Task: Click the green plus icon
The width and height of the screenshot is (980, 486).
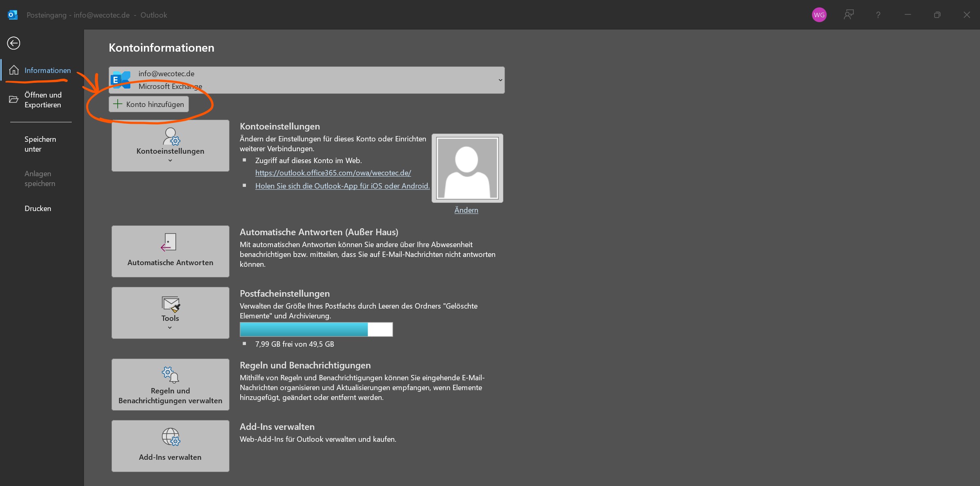Action: [x=118, y=104]
